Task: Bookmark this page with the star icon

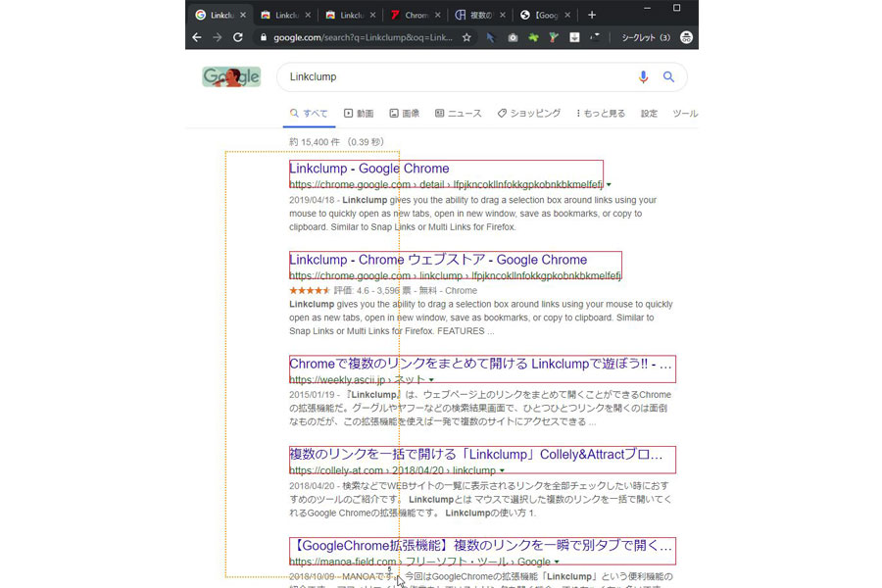Action: [x=466, y=37]
